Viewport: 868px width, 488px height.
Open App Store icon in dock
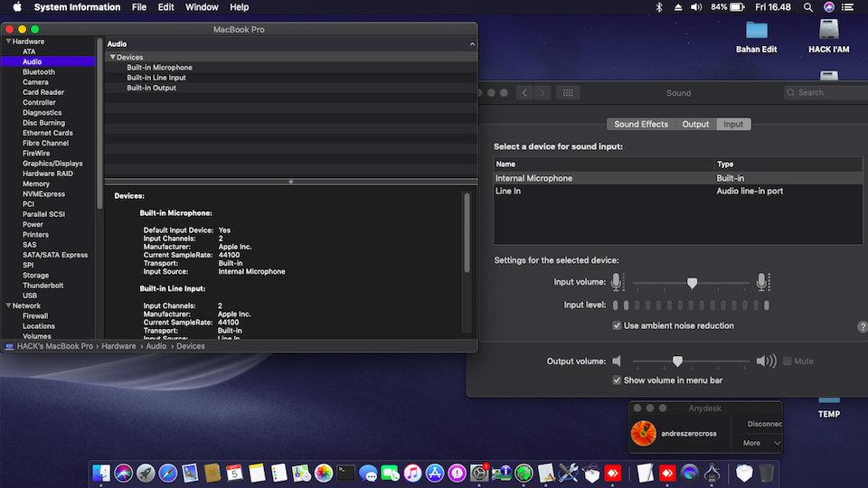click(x=435, y=473)
